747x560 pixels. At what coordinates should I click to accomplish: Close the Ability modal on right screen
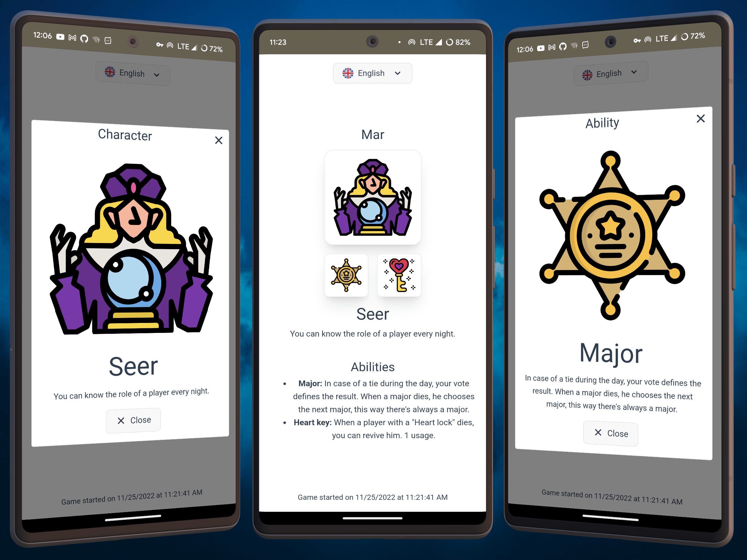(x=701, y=118)
